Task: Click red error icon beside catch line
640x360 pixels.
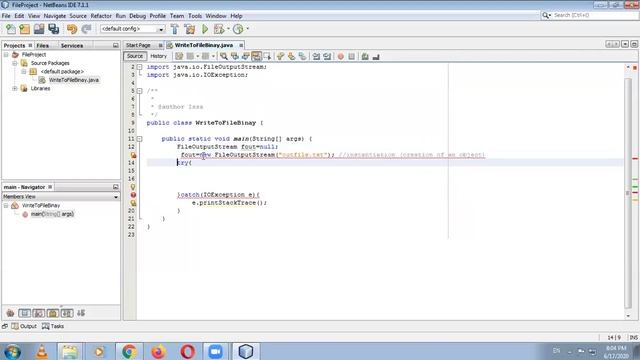Action: pos(133,195)
